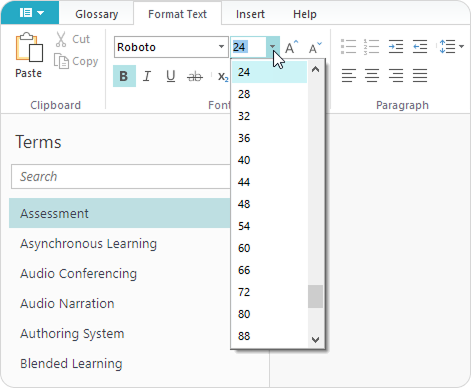Choose font size 66 in list
Screen dimensions: 471x388
tap(269, 270)
